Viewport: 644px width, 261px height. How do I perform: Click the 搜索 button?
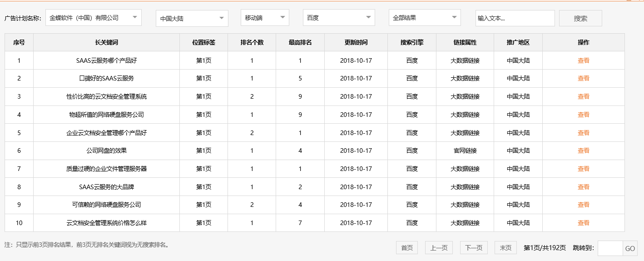pos(580,18)
